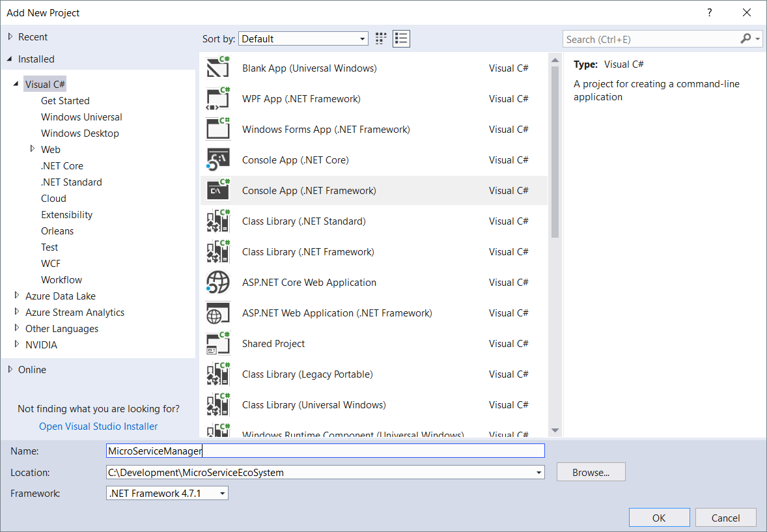This screenshot has width=767, height=532.
Task: Click the 'Shared Project' template name
Action: 273,344
